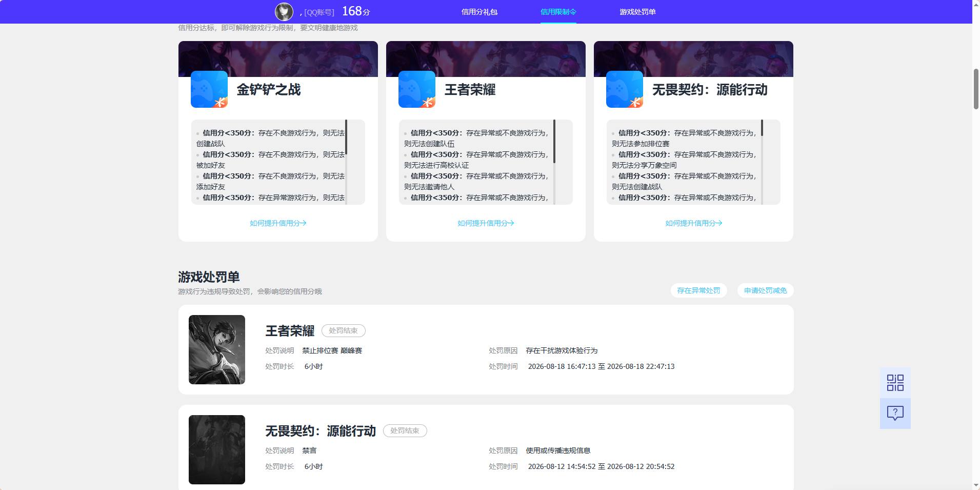The width and height of the screenshot is (980, 490).
Task: Click the 添加好友 rule in 金铲铲之战
Action: click(211, 187)
